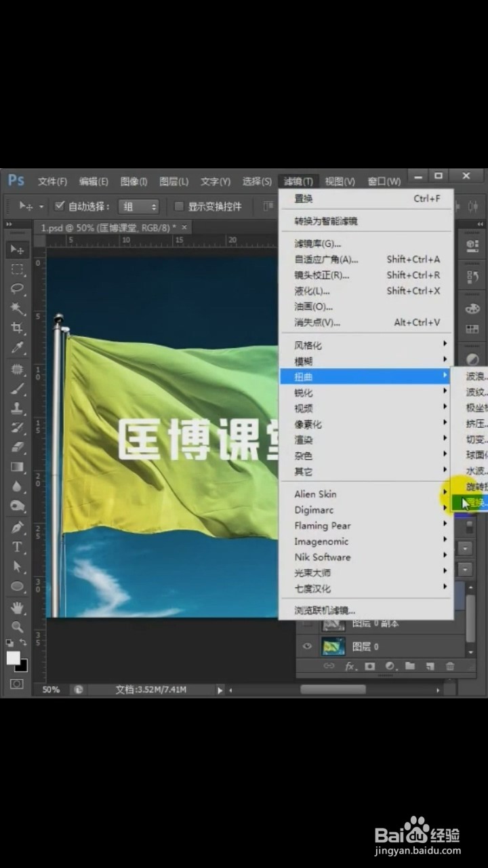The image size is (488, 868).
Task: Close the 1.psd document tab
Action: (184, 227)
